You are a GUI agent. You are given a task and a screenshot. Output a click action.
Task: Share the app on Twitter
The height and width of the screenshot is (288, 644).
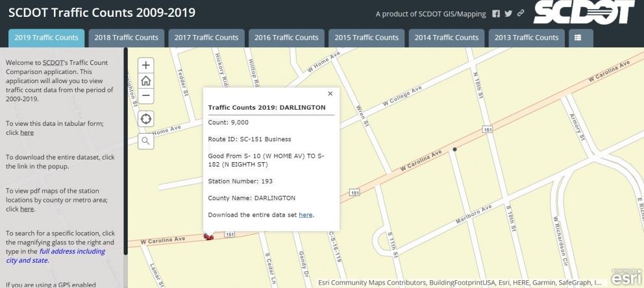coord(508,14)
